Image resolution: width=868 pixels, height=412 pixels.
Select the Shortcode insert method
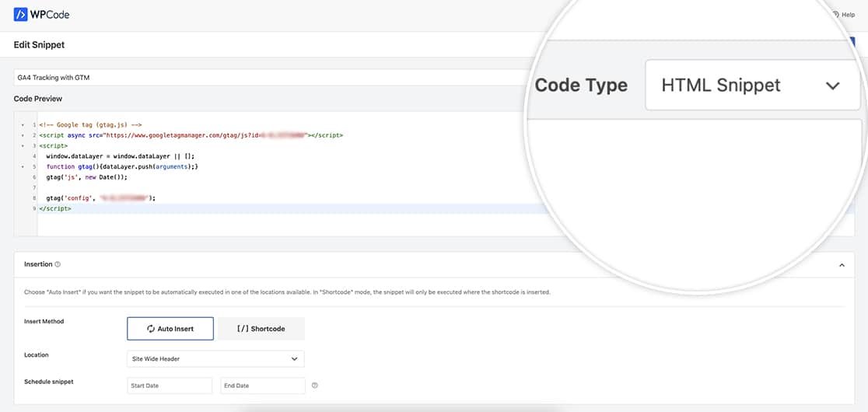[x=261, y=329]
